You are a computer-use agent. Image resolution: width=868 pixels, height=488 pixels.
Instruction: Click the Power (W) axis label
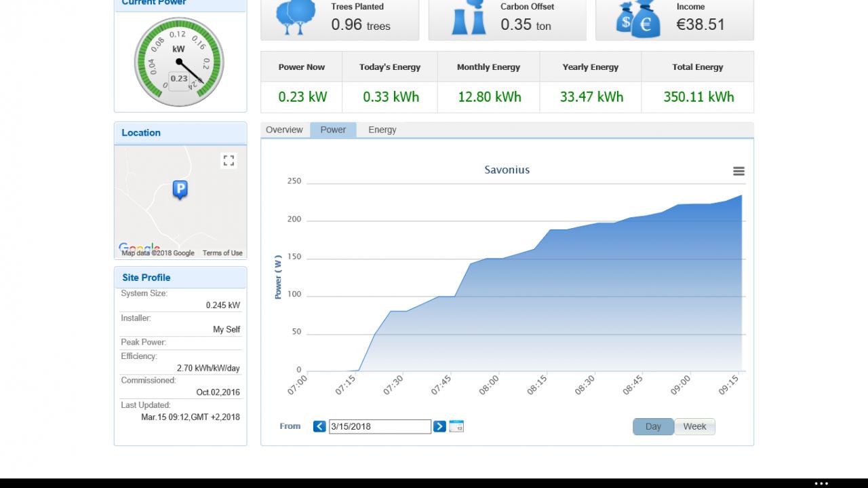pos(278,277)
